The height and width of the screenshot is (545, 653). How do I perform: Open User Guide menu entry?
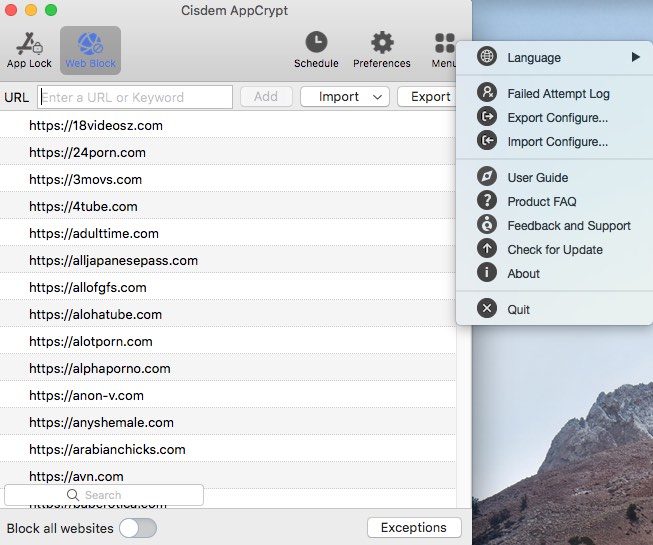click(x=538, y=178)
